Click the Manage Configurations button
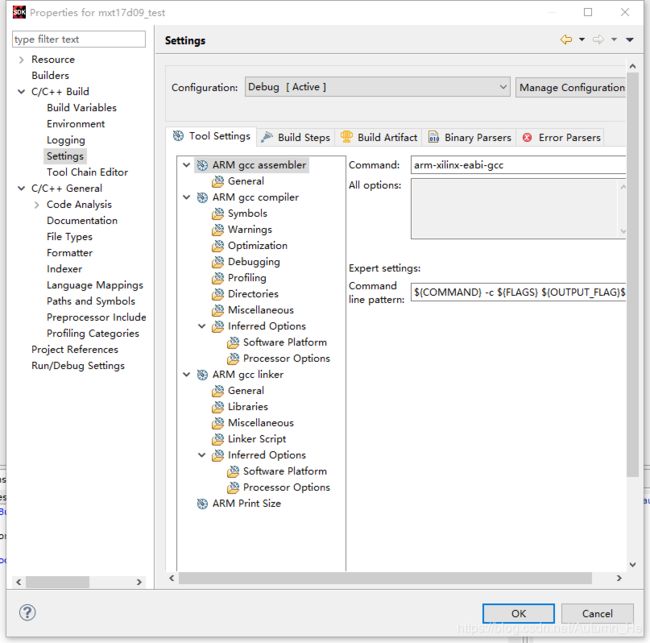The height and width of the screenshot is (643, 650). coord(571,87)
